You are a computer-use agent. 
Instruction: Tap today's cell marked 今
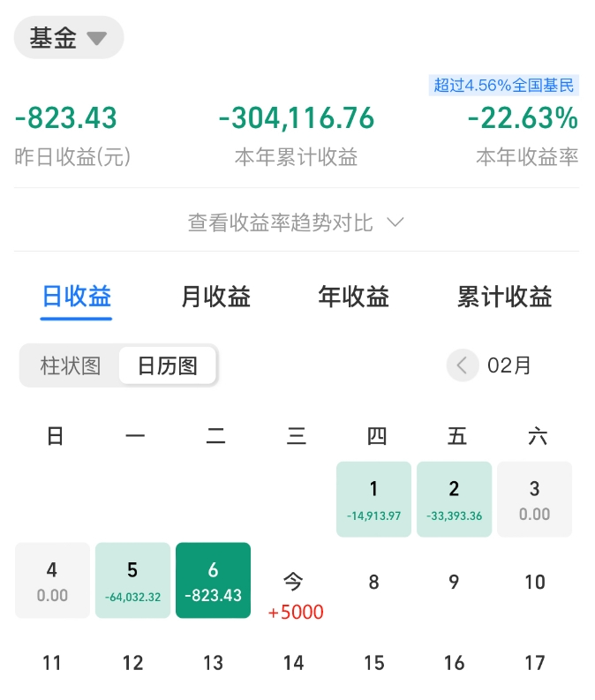point(293,582)
